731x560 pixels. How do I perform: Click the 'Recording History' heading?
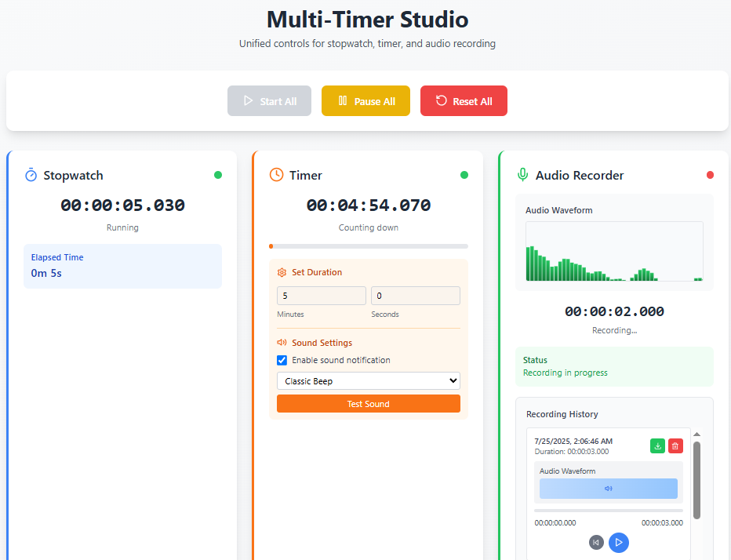(562, 414)
